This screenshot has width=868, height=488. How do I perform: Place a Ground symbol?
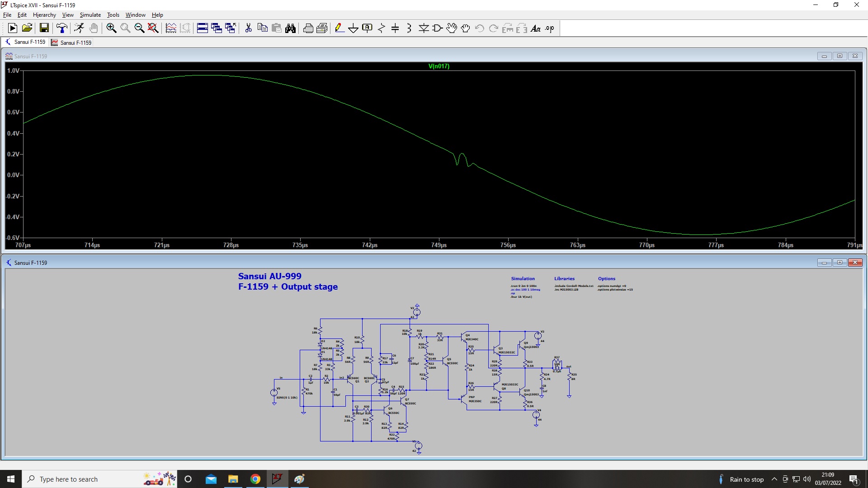coord(353,28)
